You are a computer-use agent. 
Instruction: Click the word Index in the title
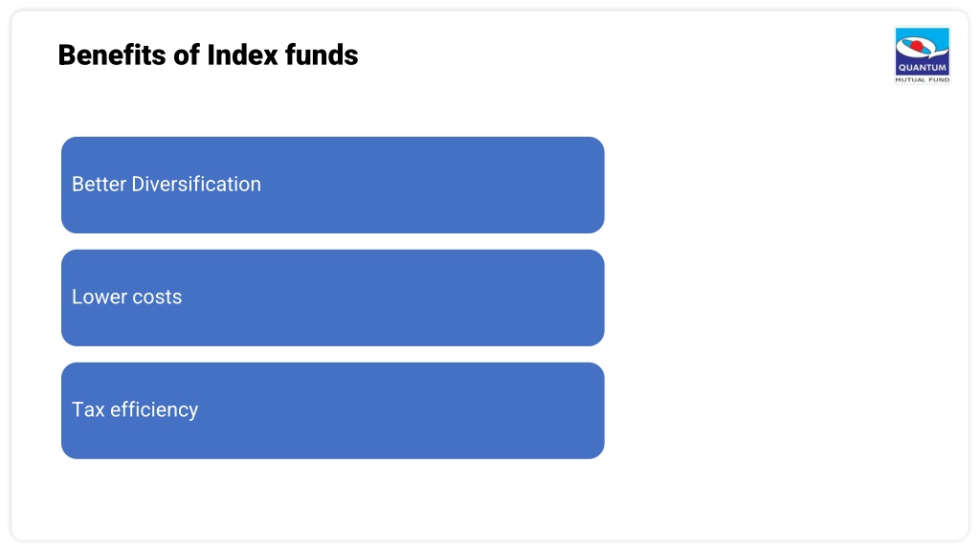[242, 55]
